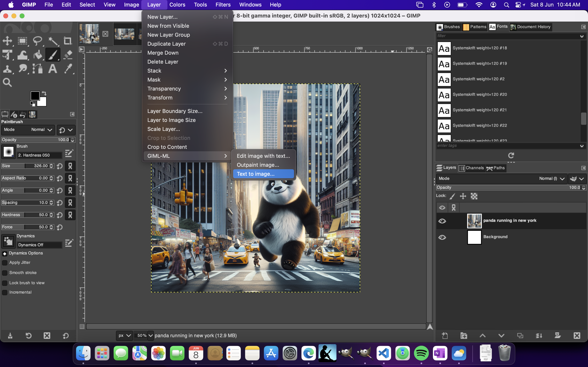Enable Apply Jitter checkbox
Screen dimensions: 588x367
point(5,263)
